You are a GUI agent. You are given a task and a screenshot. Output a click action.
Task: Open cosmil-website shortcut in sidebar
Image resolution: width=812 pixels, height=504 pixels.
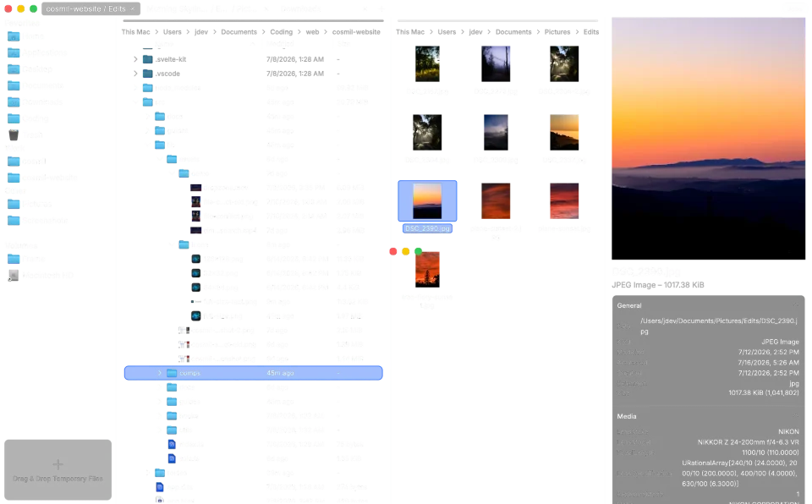pyautogui.click(x=42, y=178)
